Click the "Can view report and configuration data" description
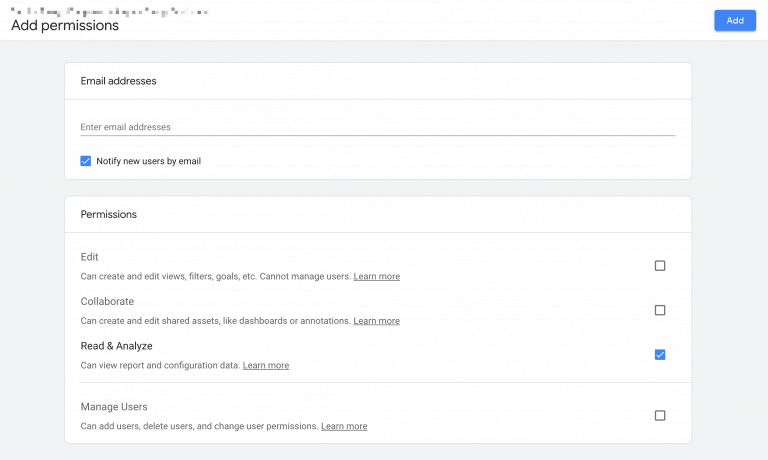This screenshot has width=768, height=460. [160, 366]
